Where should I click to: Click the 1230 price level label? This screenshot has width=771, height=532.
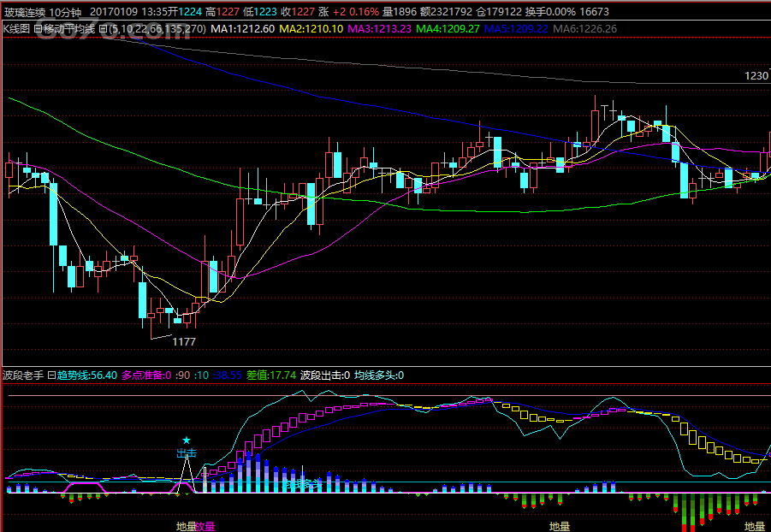click(x=756, y=76)
